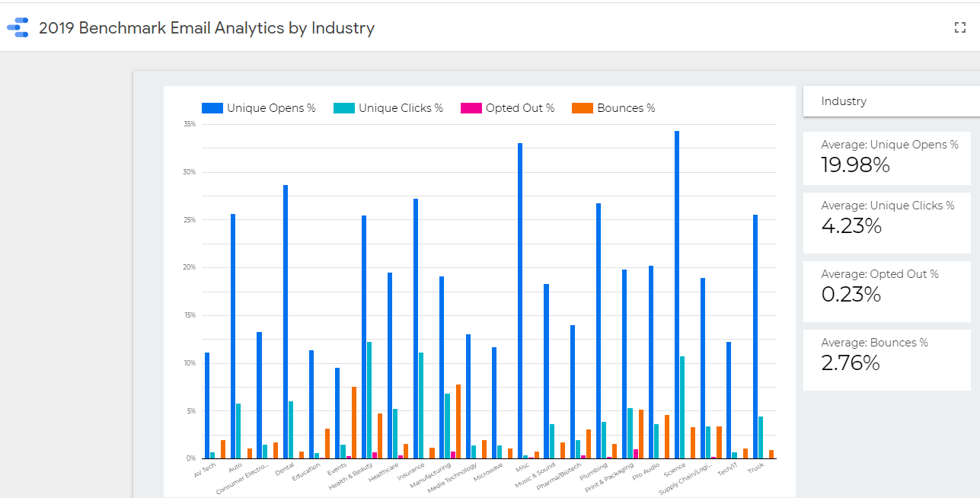Click the teal Unique Clicks % legend swatch

344,108
